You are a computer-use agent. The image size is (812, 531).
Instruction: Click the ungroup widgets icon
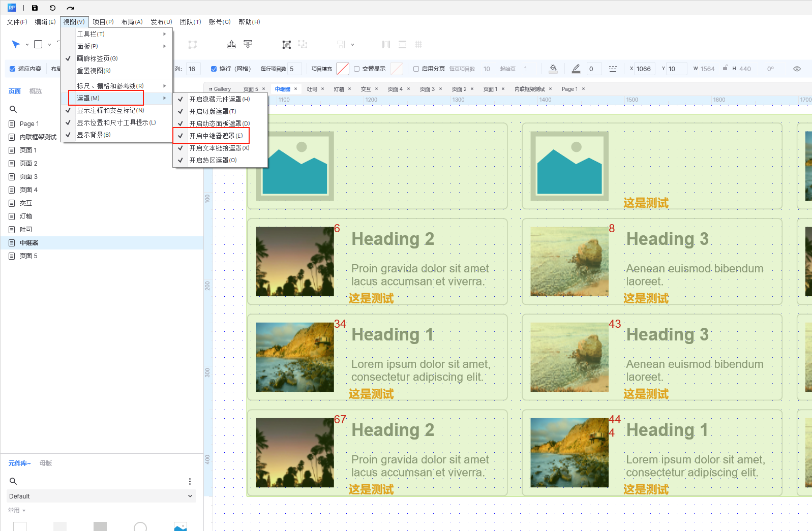coord(303,44)
